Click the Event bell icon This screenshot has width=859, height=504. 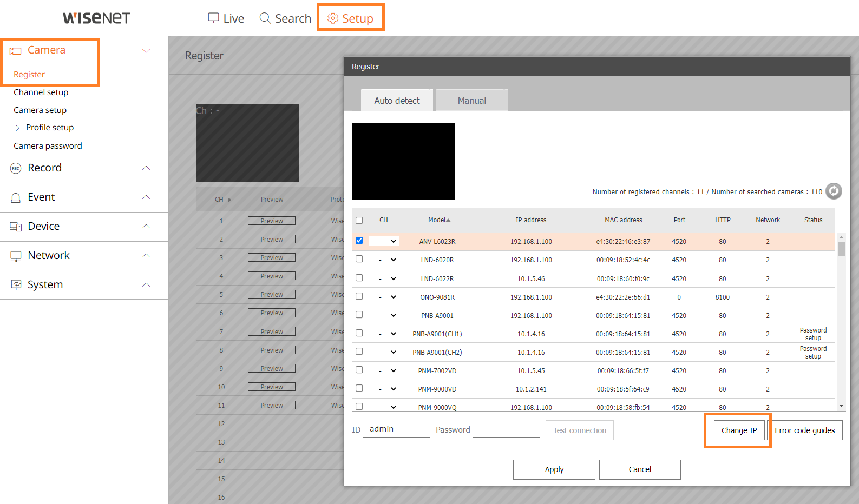[16, 197]
